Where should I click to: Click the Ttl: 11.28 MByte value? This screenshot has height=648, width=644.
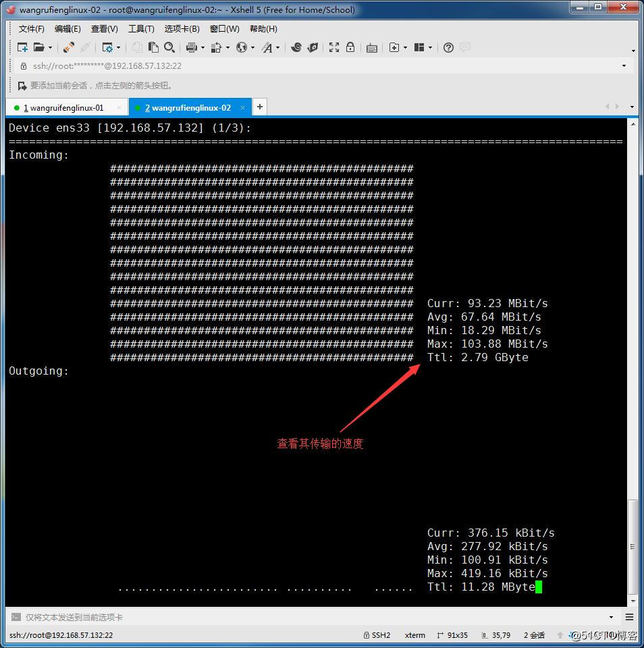coord(481,587)
